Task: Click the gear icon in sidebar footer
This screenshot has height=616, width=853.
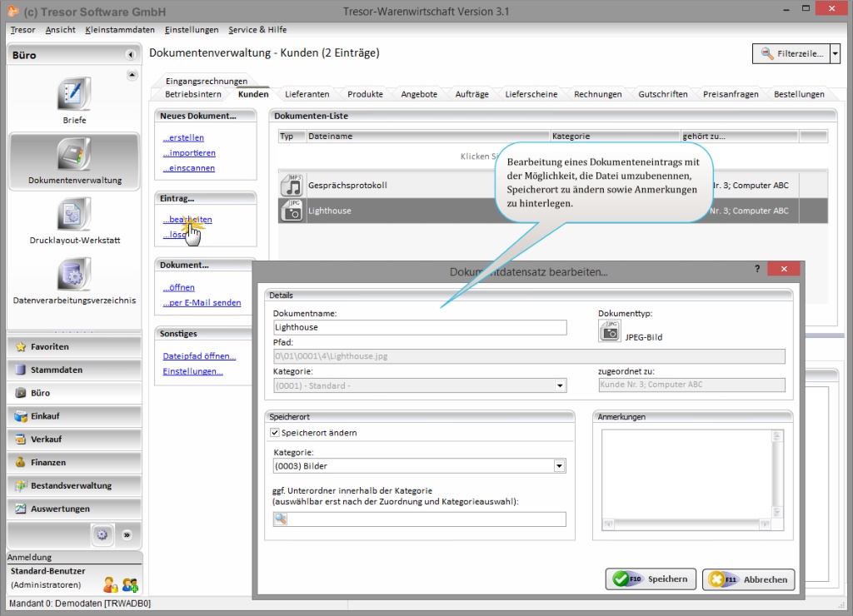Action: pos(102,534)
